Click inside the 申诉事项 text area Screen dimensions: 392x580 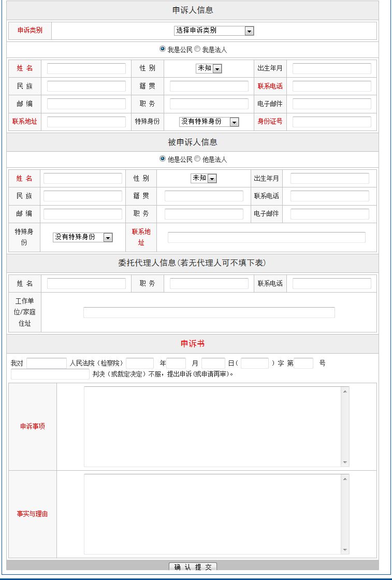tap(212, 426)
